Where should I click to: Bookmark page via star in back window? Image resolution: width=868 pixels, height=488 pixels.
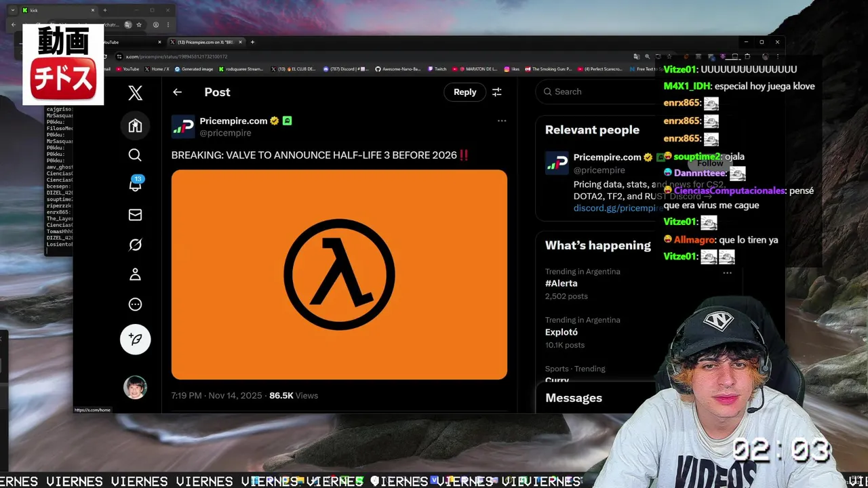click(x=138, y=24)
